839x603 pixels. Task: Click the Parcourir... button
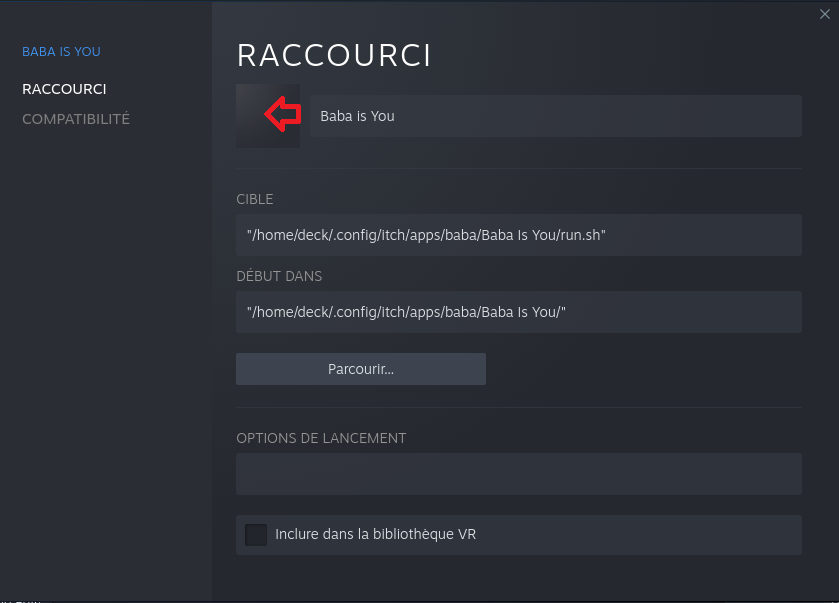coord(361,369)
